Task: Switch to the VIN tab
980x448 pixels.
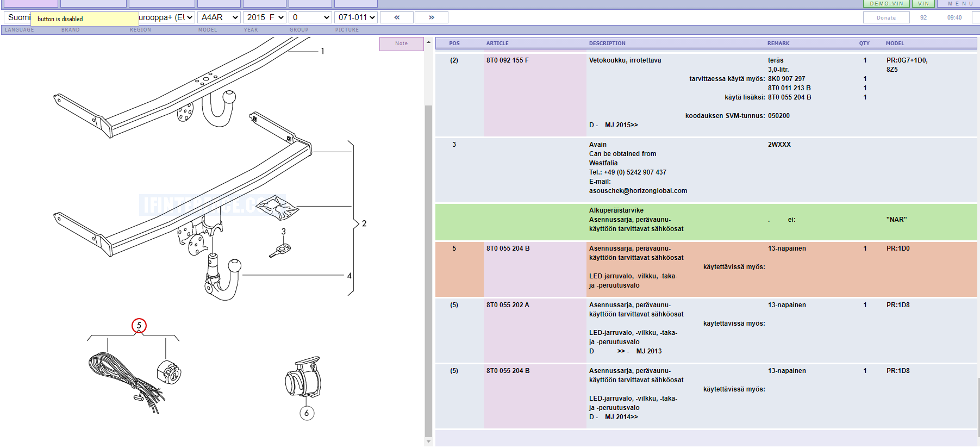Action: 923,3
